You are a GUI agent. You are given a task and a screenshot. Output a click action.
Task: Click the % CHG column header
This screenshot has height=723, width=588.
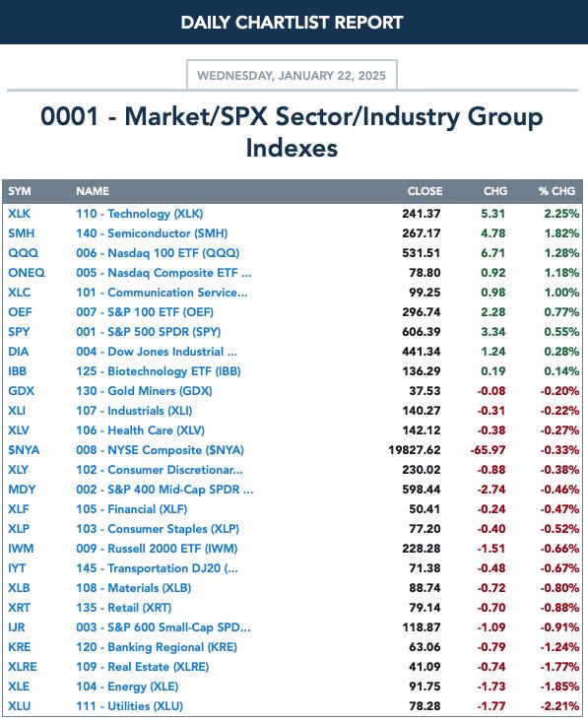[556, 191]
